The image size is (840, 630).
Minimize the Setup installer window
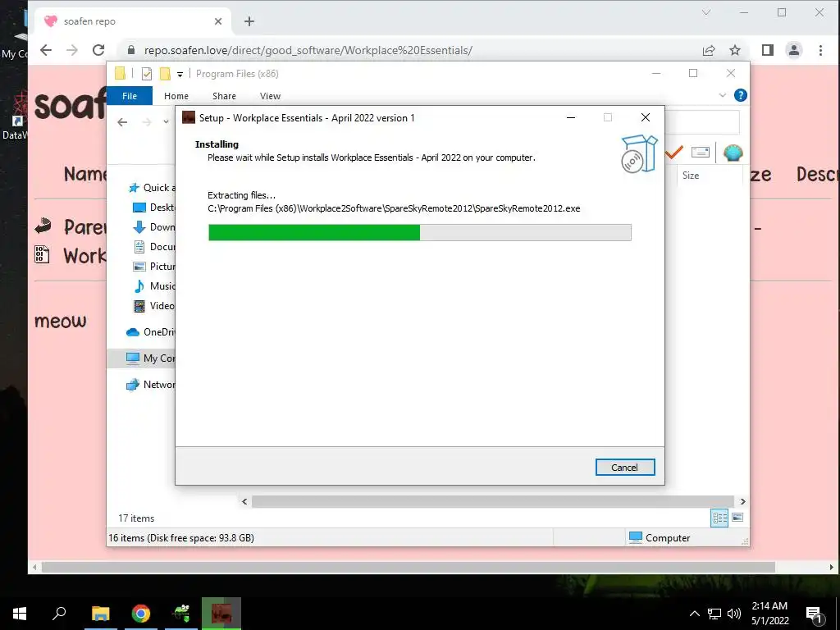(x=571, y=118)
